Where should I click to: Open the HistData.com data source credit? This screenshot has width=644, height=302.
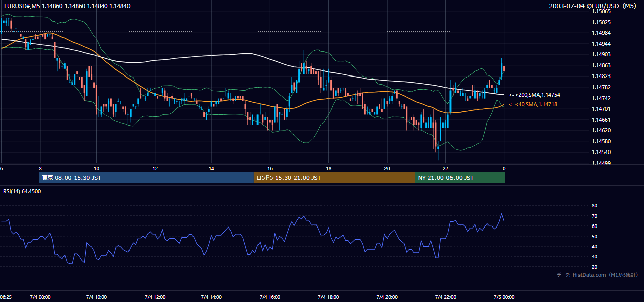598,275
